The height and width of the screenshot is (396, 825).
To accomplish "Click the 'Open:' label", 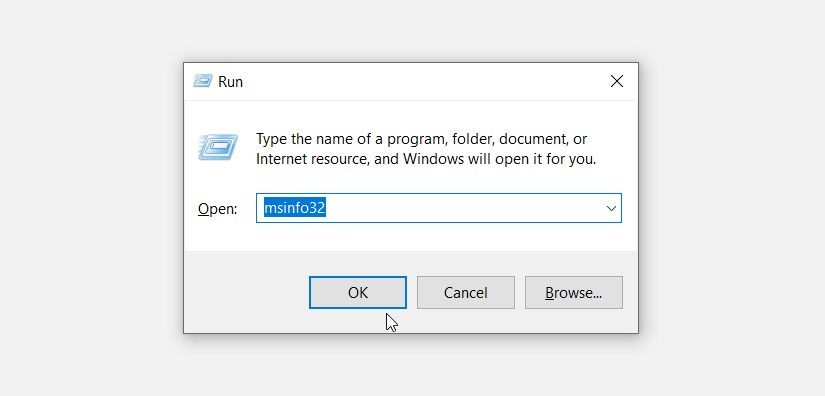I will click(x=217, y=209).
